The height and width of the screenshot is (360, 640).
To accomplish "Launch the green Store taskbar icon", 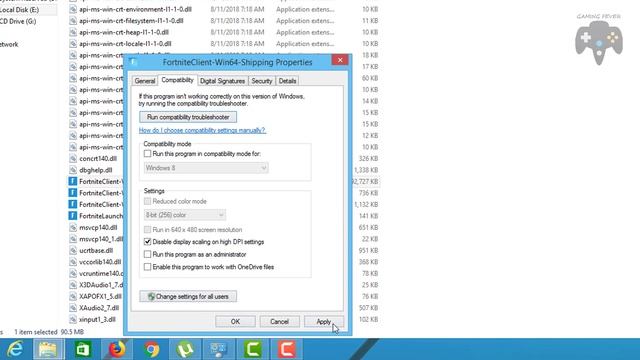I will click(83, 349).
